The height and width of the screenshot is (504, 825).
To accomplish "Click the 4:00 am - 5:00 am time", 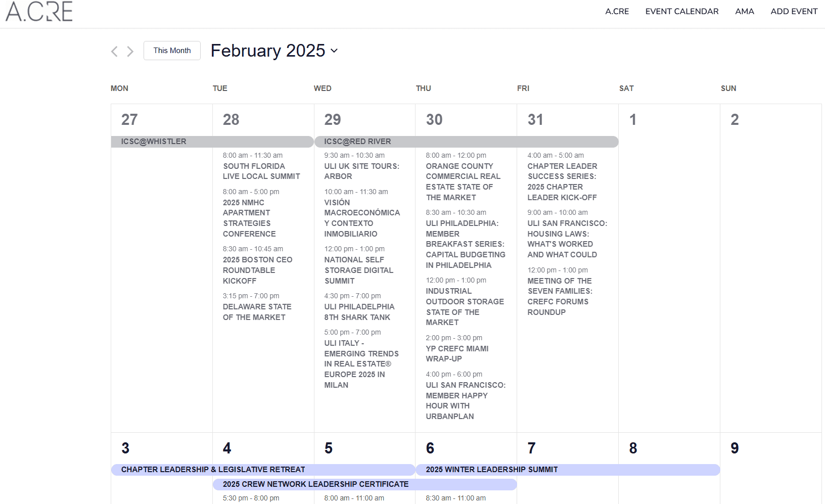I will (x=556, y=155).
